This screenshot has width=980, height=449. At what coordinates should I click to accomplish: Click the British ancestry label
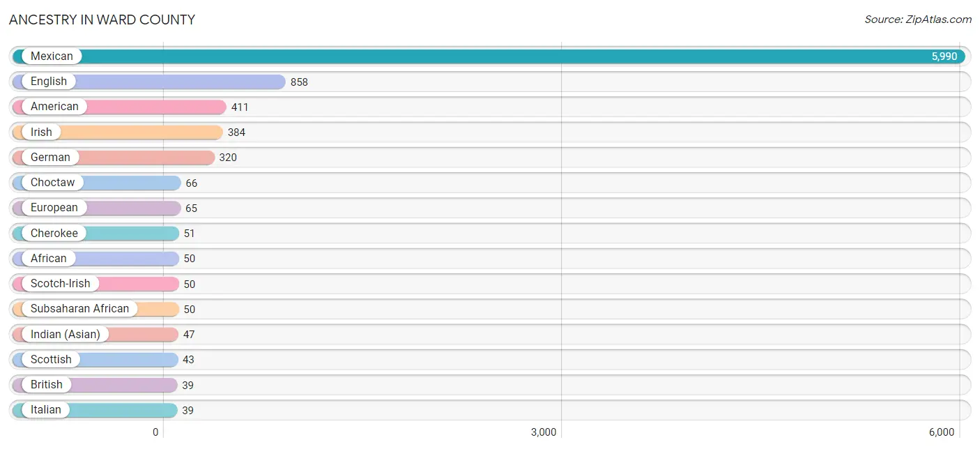[x=47, y=384]
